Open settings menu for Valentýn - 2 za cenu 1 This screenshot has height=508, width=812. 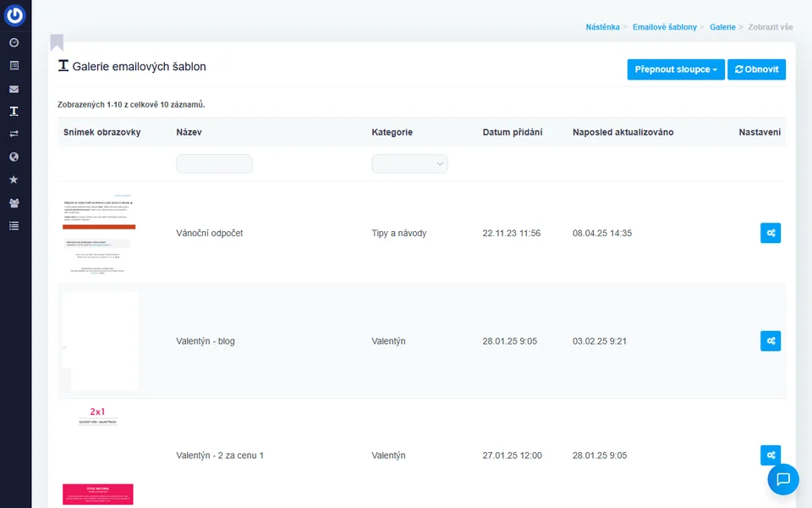pyautogui.click(x=770, y=456)
